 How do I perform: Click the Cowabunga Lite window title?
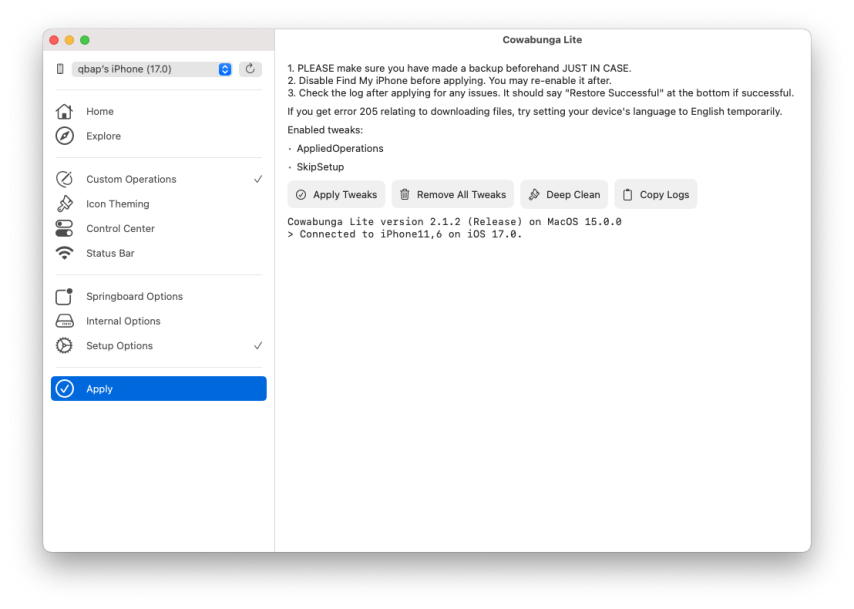(542, 40)
